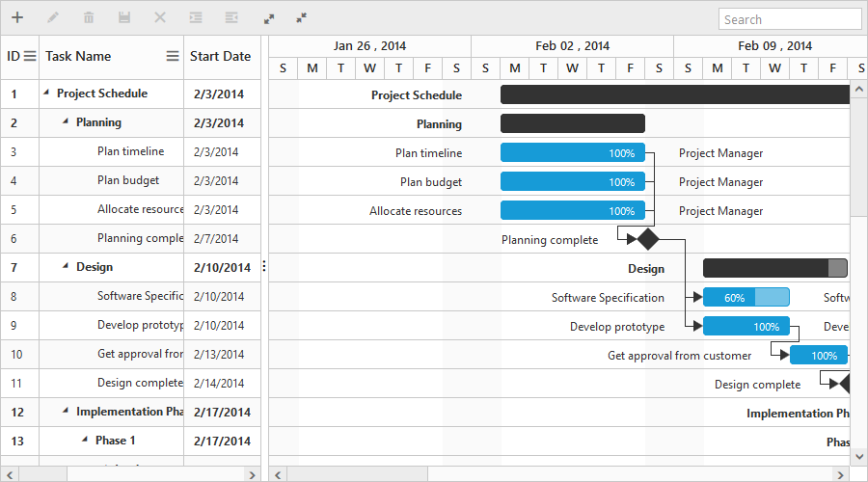
Task: Click the Project Schedule summary bar
Action: pyautogui.click(x=675, y=94)
